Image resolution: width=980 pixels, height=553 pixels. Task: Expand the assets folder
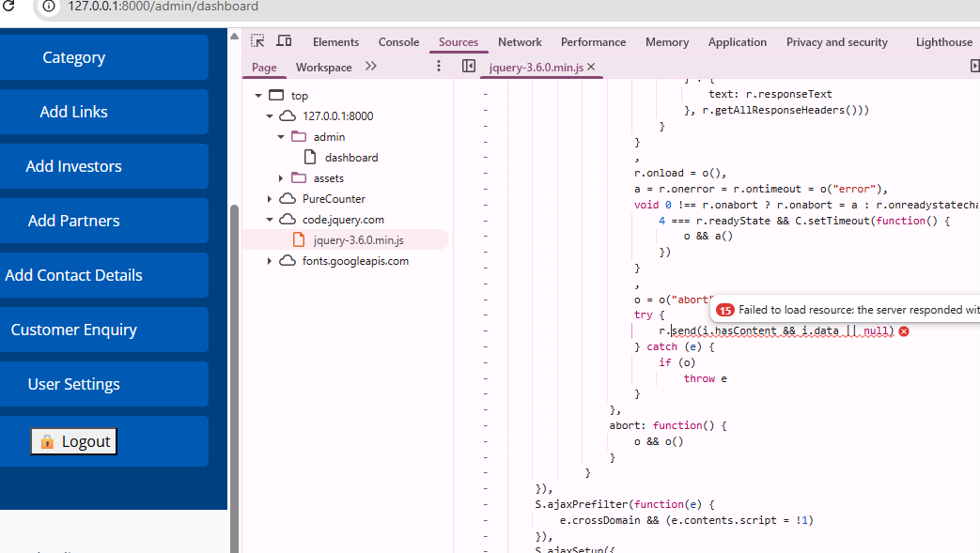coord(281,178)
